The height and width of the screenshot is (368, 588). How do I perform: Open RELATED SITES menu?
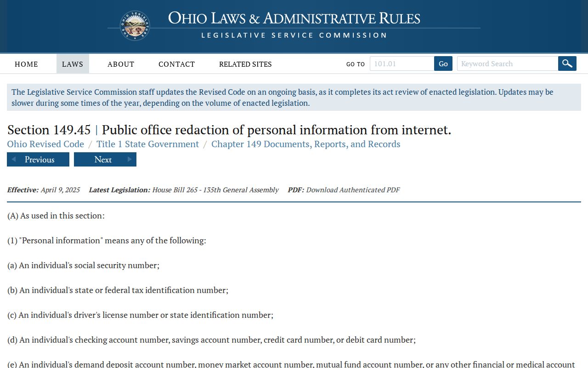coord(245,64)
